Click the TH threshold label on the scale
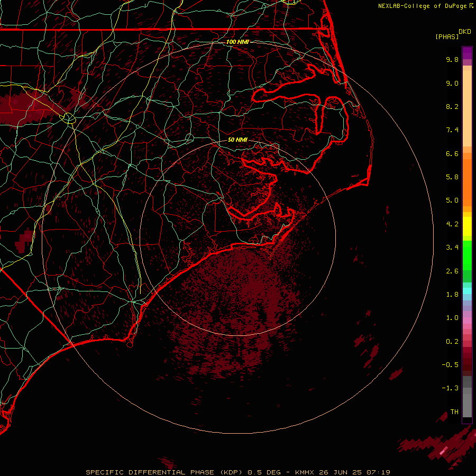The width and height of the screenshot is (476, 476). point(454,412)
